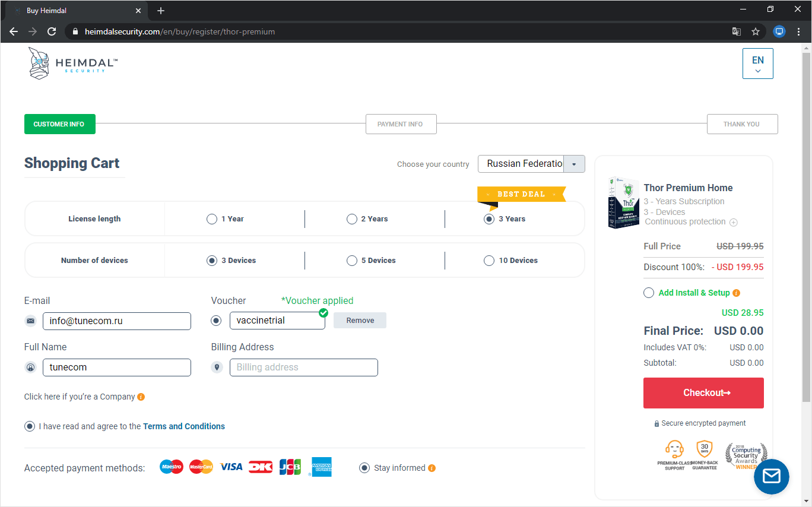Go to the Payment Info step
Image resolution: width=812 pixels, height=507 pixels.
click(401, 124)
